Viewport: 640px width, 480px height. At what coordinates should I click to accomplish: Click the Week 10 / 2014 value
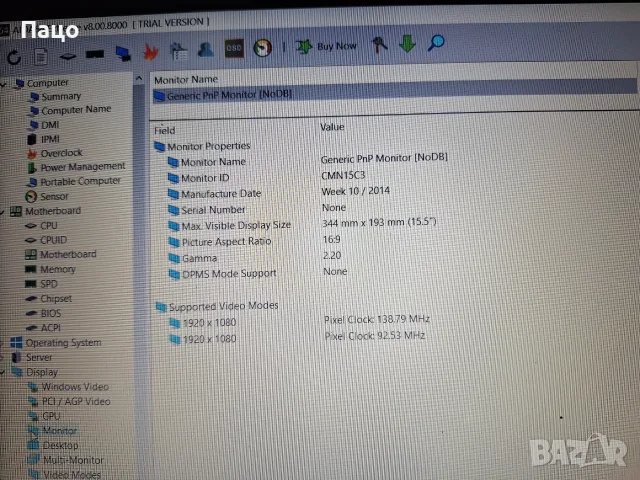pos(356,191)
